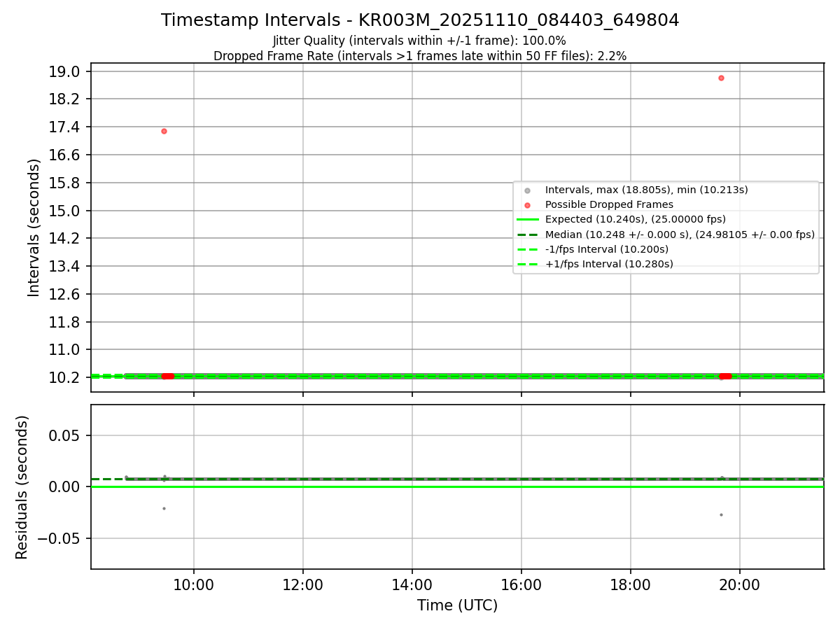Click the x-axis tick label 14:00
840x630 pixels.
(412, 586)
